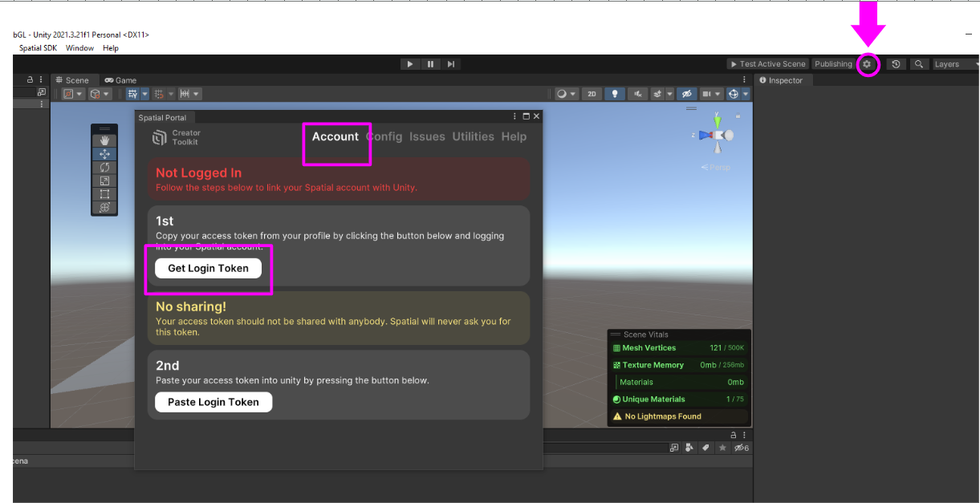
Task: Switch to the Game tab
Action: (x=120, y=80)
